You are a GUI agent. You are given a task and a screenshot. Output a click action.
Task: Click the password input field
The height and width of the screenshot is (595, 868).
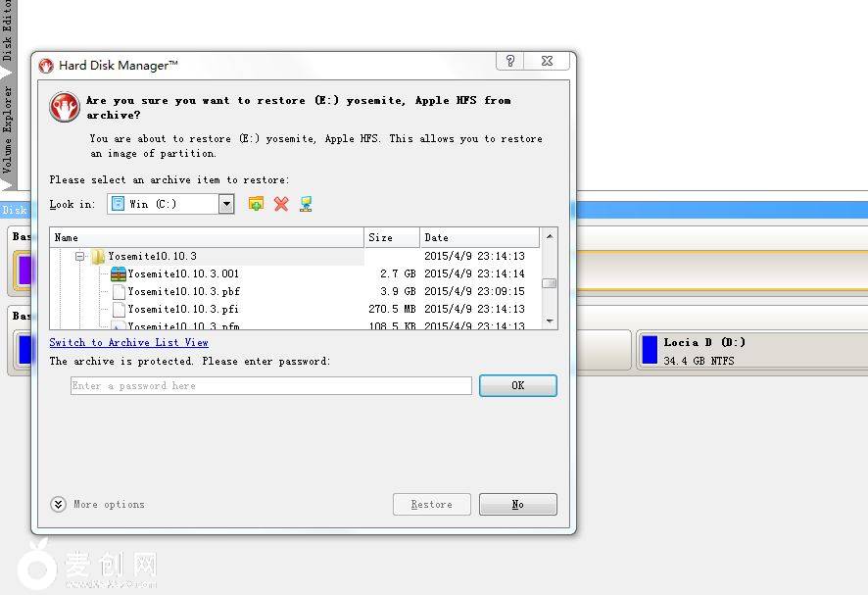coord(270,386)
